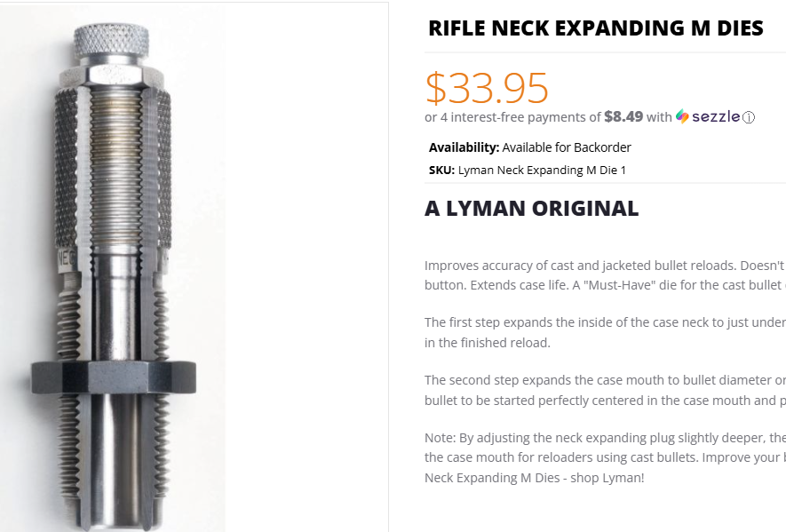
Task: Click the A Lyman Original heading
Action: point(531,209)
